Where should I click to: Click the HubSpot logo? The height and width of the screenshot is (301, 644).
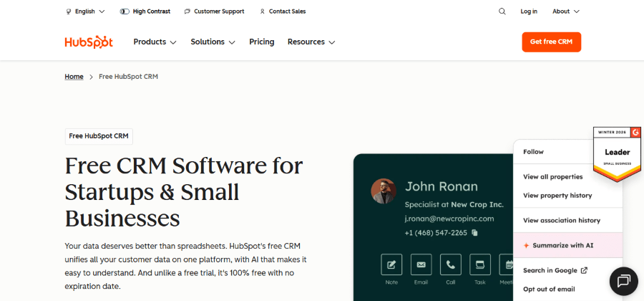click(x=89, y=42)
